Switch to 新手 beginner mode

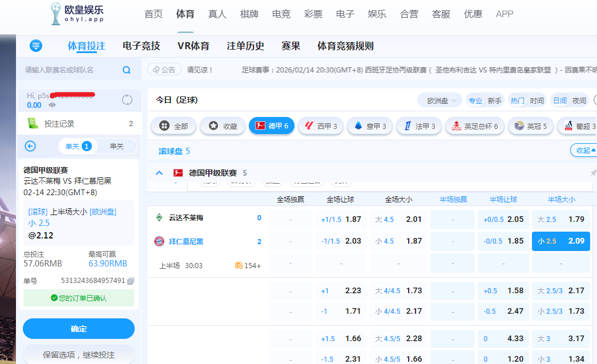[x=494, y=100]
